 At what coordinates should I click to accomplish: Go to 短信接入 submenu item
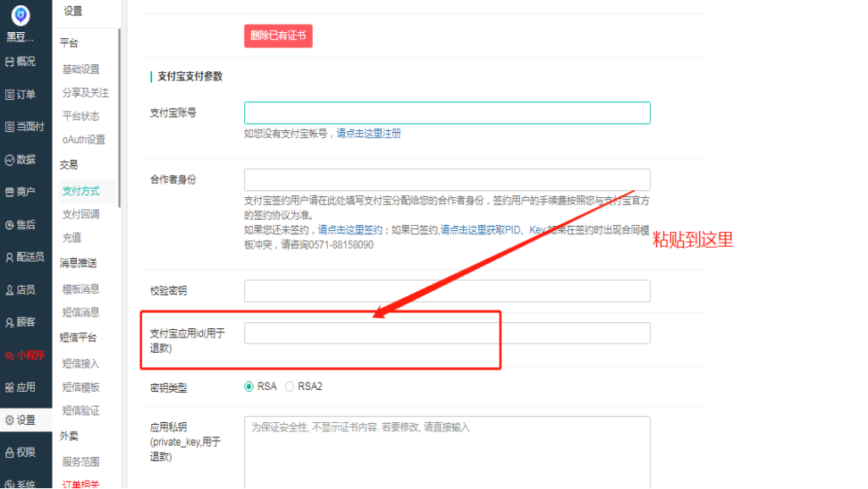(x=81, y=364)
